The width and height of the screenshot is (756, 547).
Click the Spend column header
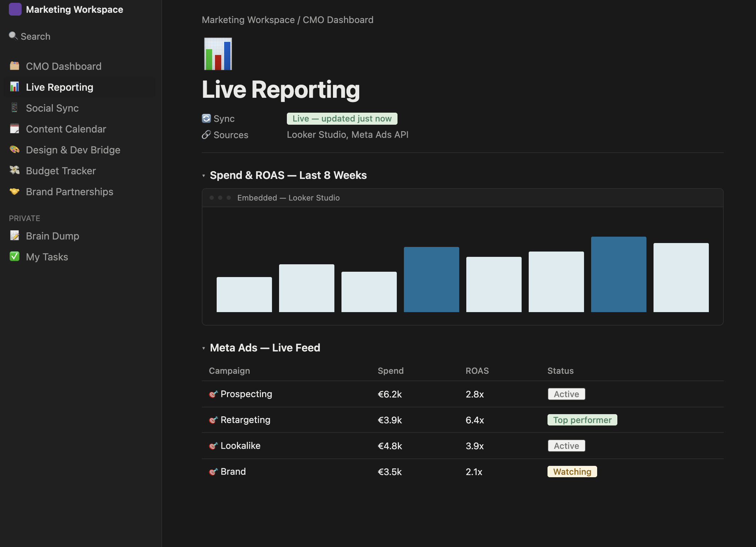[x=390, y=371]
